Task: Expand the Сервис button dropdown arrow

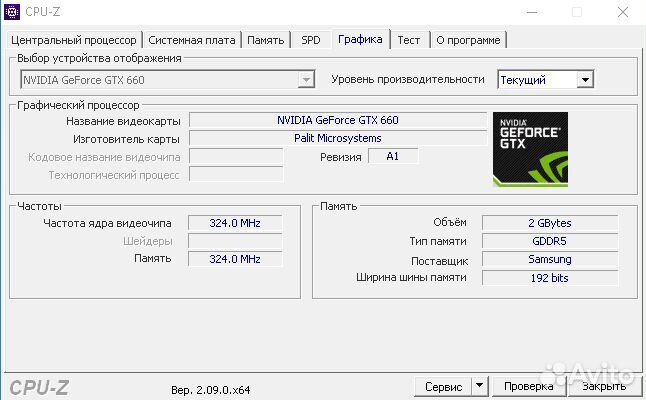Action: [x=478, y=386]
